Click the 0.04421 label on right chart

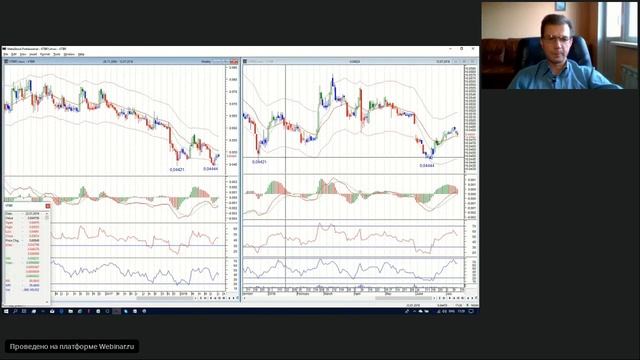pos(259,162)
